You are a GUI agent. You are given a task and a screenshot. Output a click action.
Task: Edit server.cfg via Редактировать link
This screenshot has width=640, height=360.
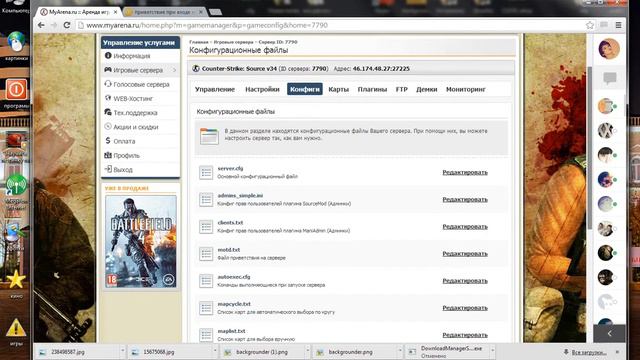pos(465,173)
